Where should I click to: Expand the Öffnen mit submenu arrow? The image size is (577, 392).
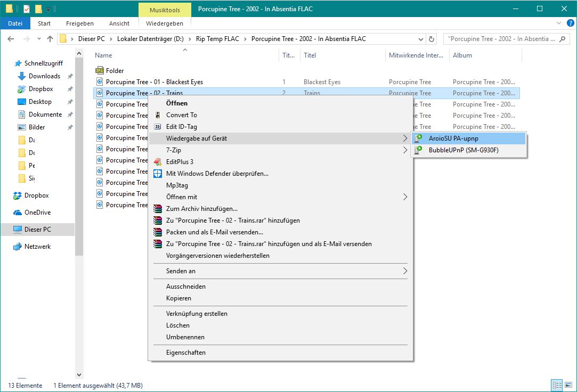click(405, 197)
